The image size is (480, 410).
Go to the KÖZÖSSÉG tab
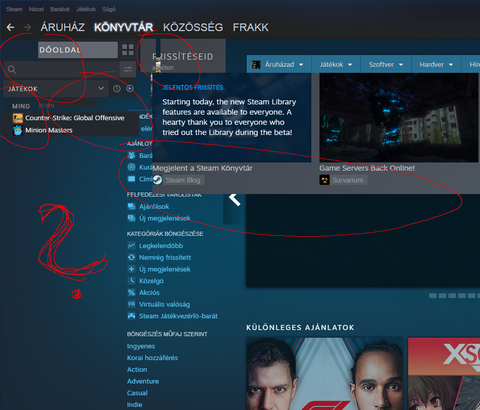tap(193, 27)
